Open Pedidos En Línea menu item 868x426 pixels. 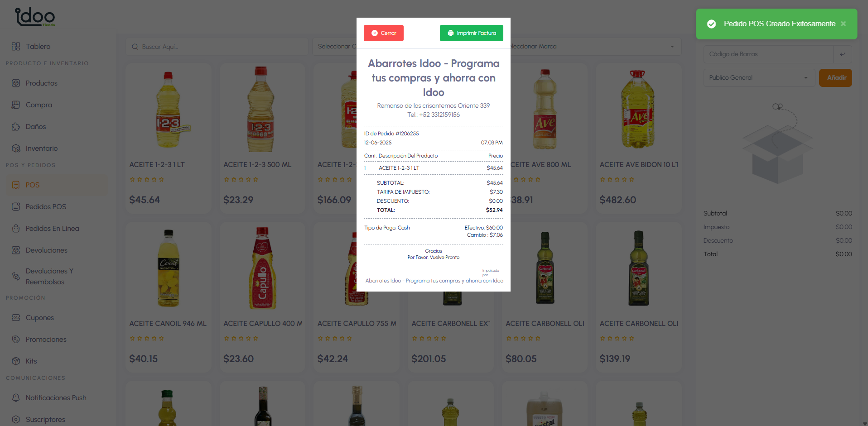(x=52, y=228)
